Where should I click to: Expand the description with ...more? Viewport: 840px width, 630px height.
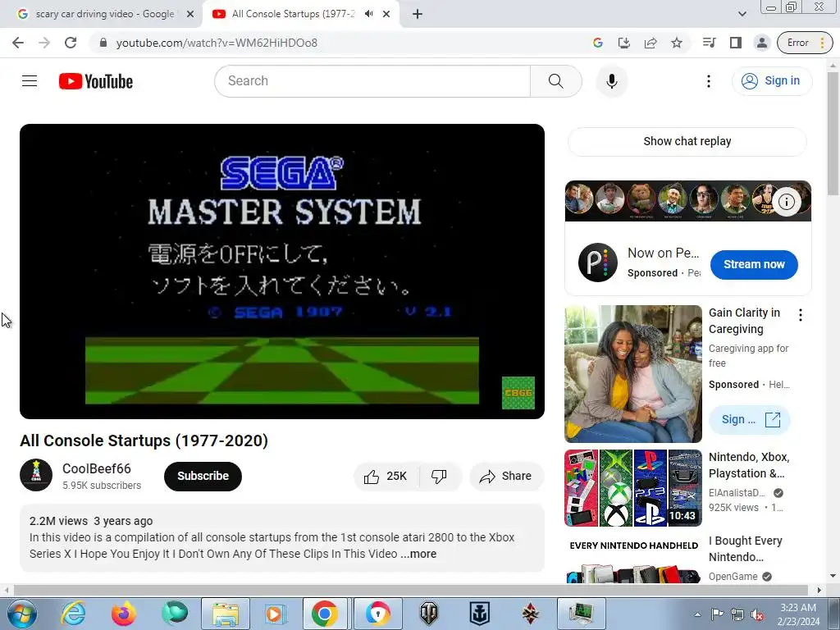418,554
